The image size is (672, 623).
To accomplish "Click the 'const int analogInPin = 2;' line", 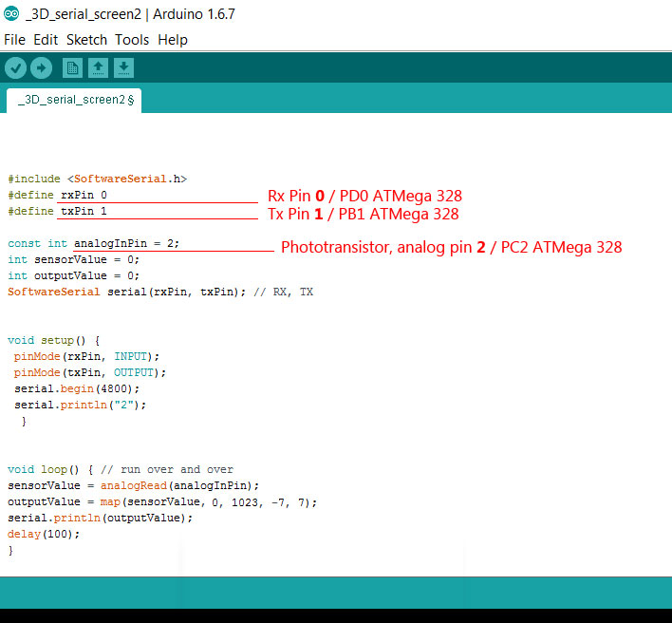I will pyautogui.click(x=93, y=243).
